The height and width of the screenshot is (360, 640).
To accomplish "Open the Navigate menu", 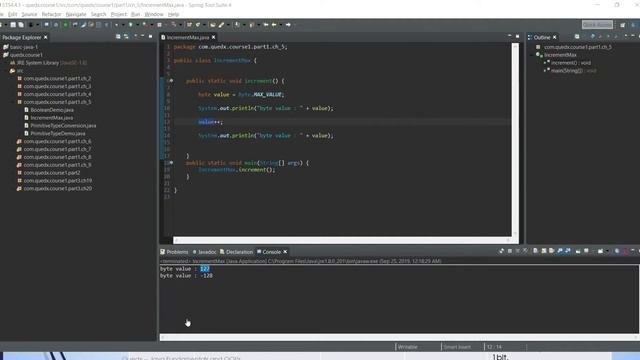I will click(x=76, y=14).
